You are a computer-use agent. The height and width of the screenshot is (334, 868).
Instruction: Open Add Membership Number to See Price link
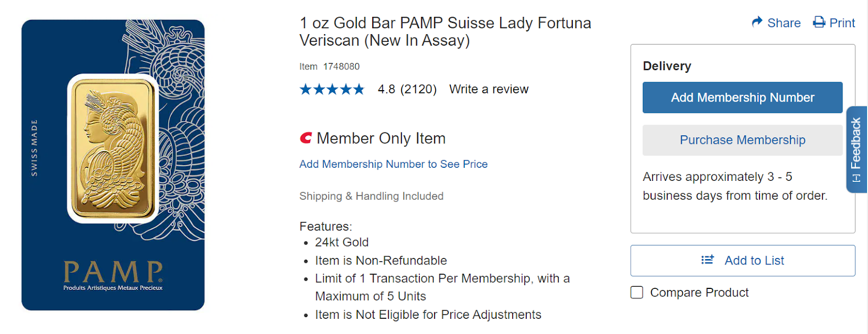[393, 164]
